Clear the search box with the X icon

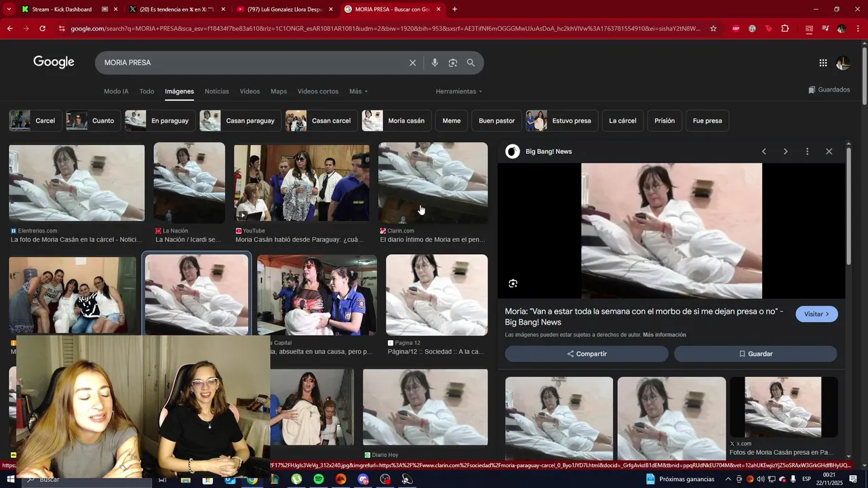(x=412, y=62)
